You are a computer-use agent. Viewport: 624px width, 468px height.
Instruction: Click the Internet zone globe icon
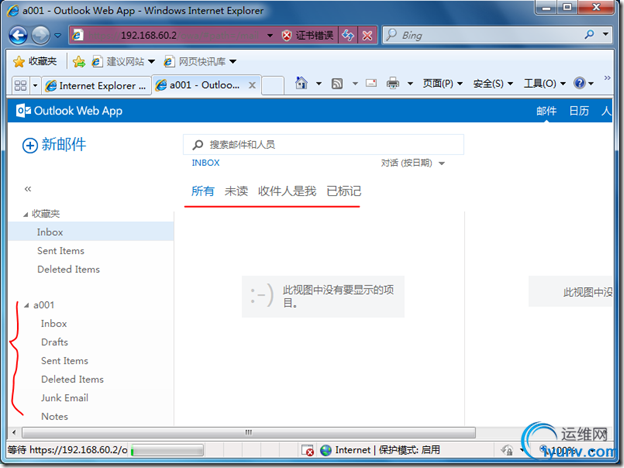coord(326,450)
